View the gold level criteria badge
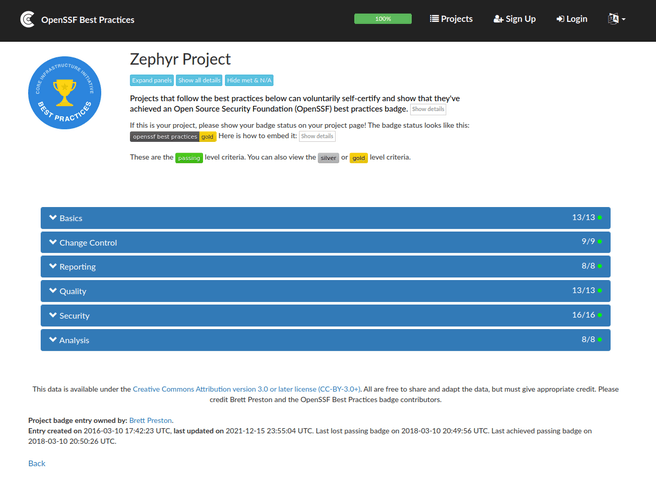656x485 pixels. coord(359,158)
